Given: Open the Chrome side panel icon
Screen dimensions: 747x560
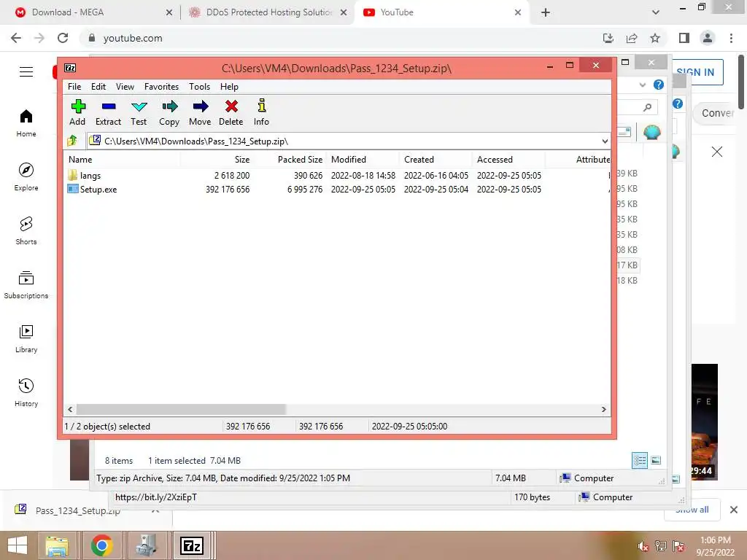Looking at the screenshot, I should click(684, 38).
